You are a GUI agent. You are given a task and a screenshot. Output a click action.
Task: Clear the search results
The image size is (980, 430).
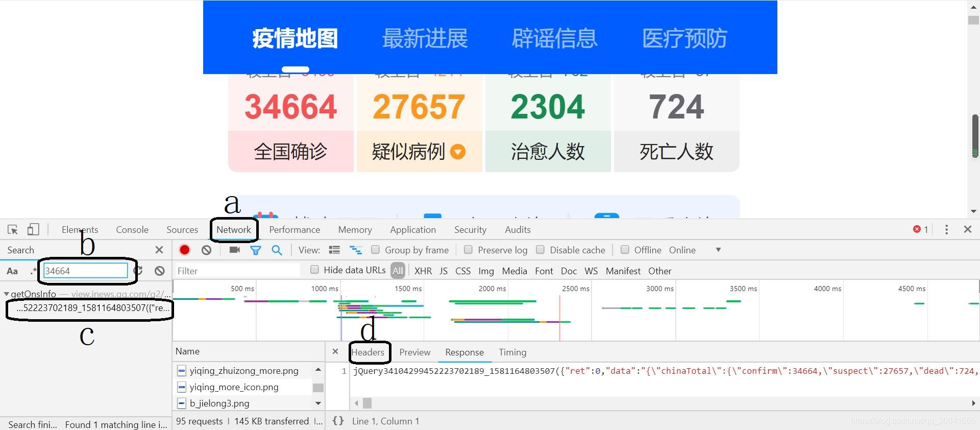pos(160,271)
